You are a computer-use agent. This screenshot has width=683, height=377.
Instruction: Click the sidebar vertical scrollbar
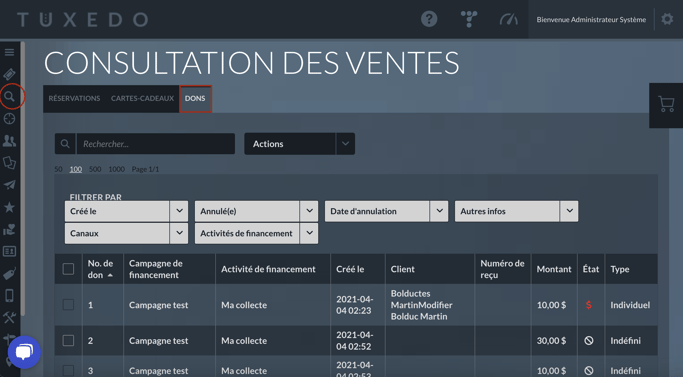pos(23,179)
